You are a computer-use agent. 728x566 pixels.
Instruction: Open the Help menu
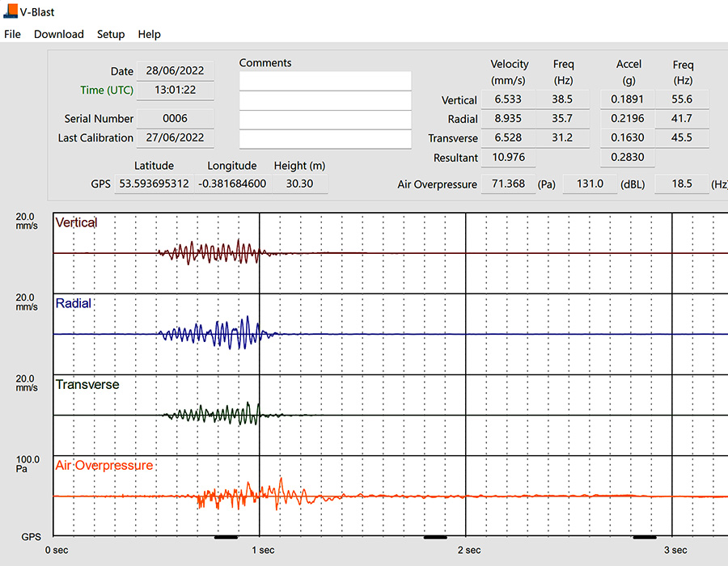(x=149, y=34)
